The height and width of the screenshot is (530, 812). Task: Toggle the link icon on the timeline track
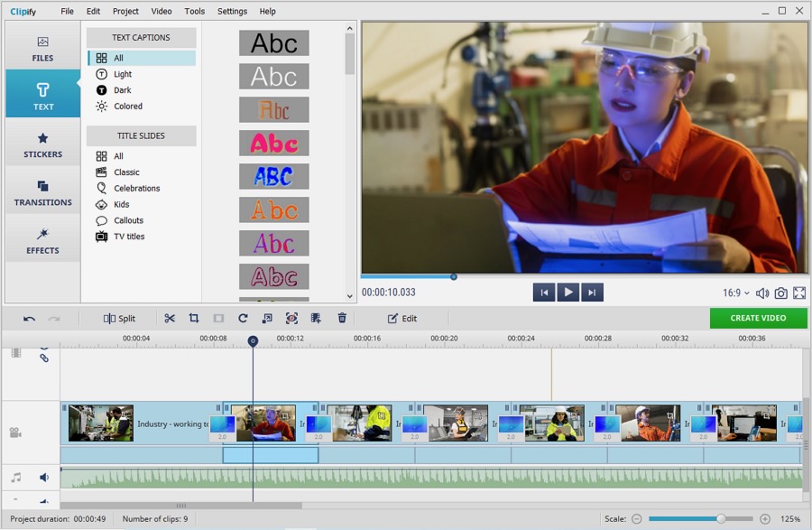[43, 358]
